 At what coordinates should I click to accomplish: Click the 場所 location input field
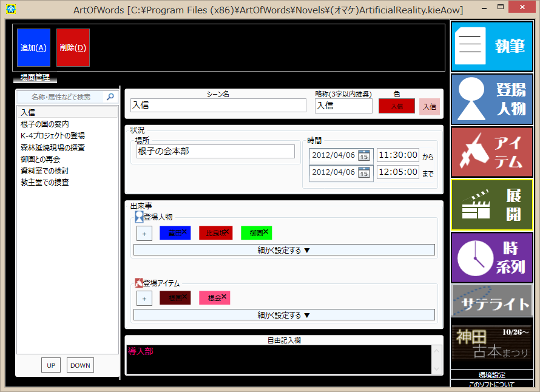[215, 151]
